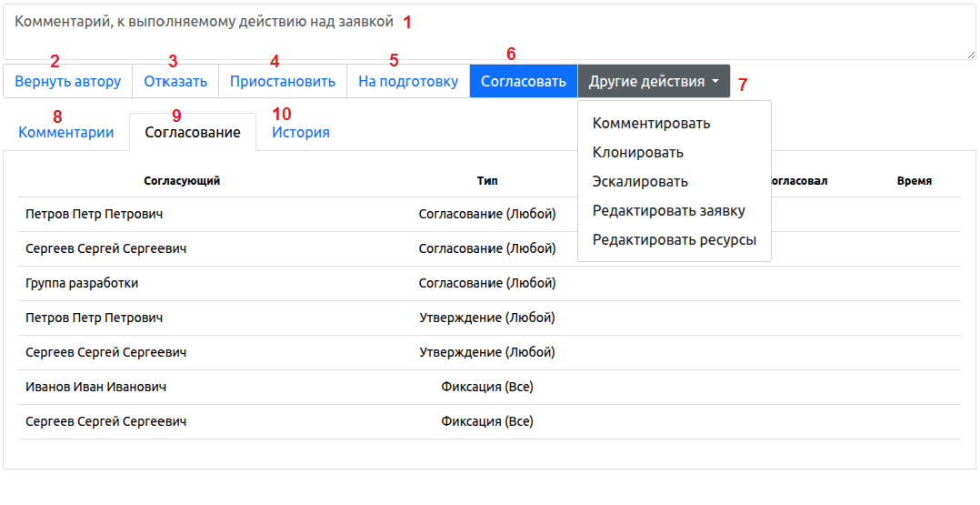Click the 'Согласующий' column header
This screenshot has height=505, width=980.
(x=182, y=181)
